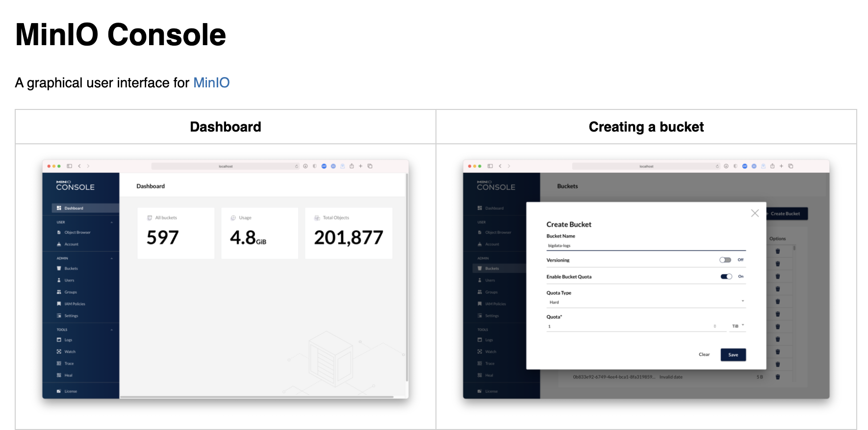Click new tab plus icon in Dashboard screenshot
The height and width of the screenshot is (430, 868).
point(360,166)
